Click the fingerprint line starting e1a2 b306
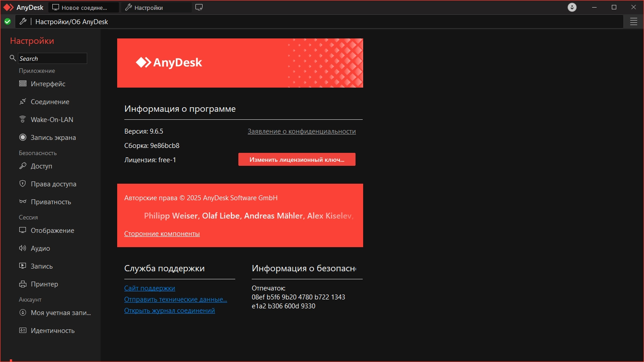644x362 pixels. click(x=284, y=306)
